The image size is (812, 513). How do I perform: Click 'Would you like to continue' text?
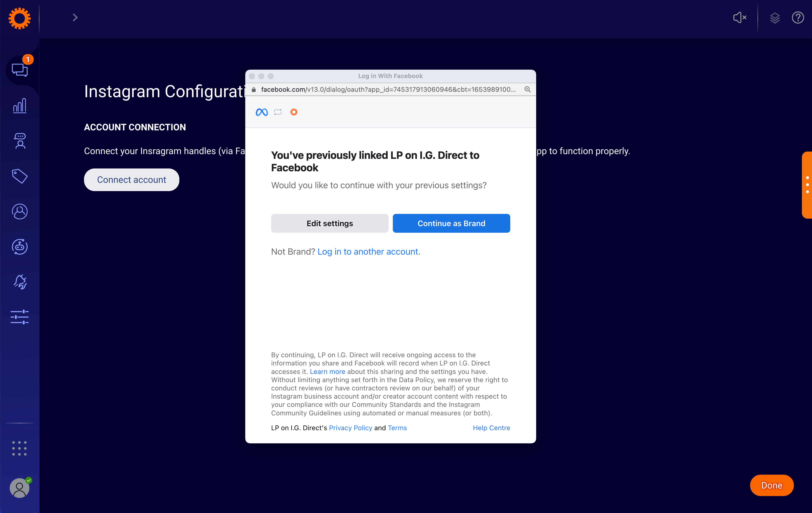379,185
